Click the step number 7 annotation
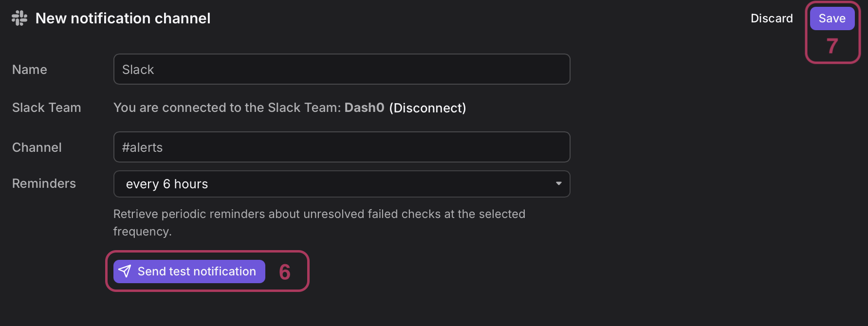This screenshot has width=868, height=326. tap(832, 46)
